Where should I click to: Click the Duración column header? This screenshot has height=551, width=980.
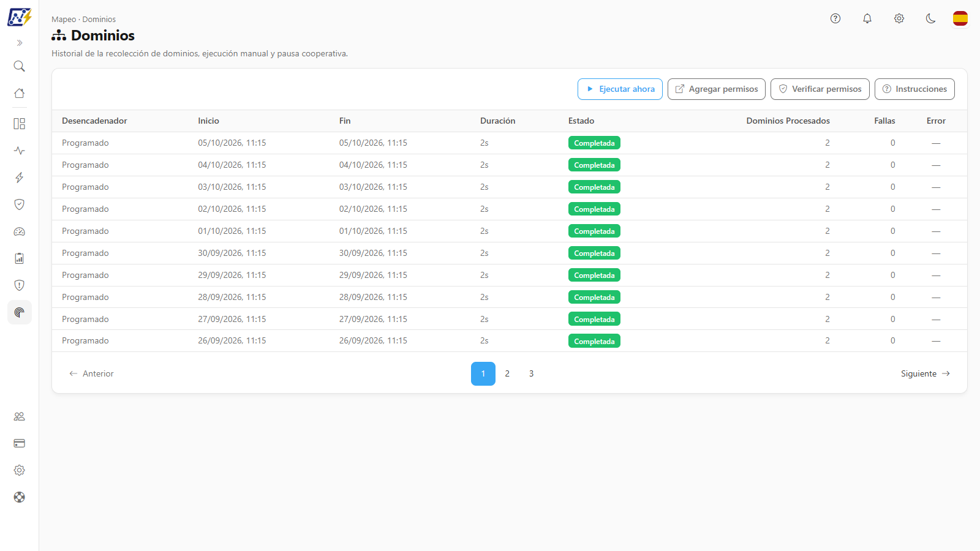pos(497,121)
